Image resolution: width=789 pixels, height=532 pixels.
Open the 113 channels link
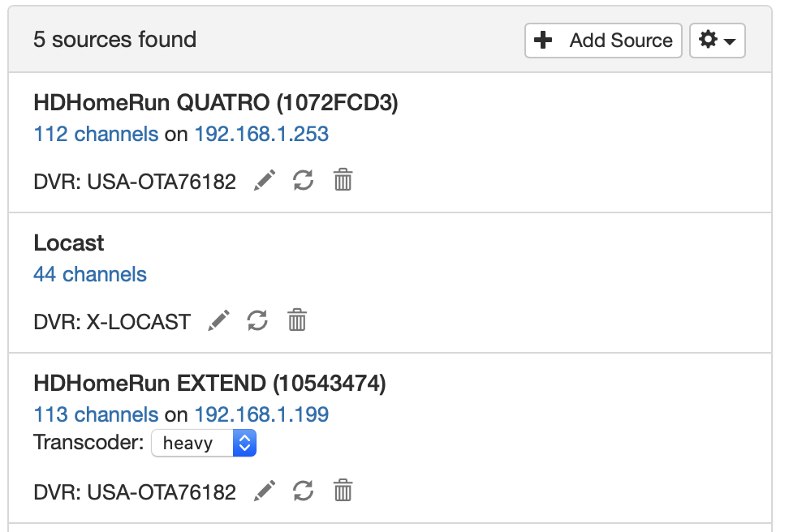pos(96,415)
